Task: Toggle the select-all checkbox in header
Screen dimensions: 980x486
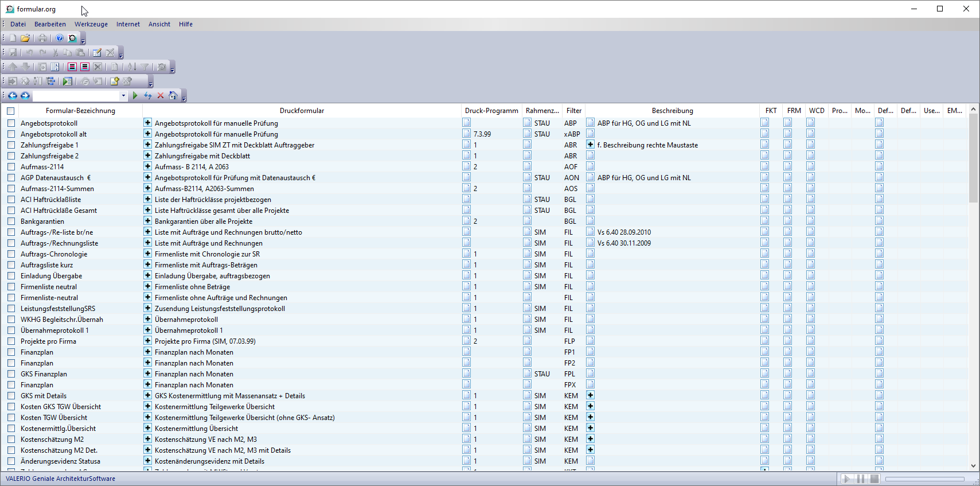Action: [x=11, y=111]
